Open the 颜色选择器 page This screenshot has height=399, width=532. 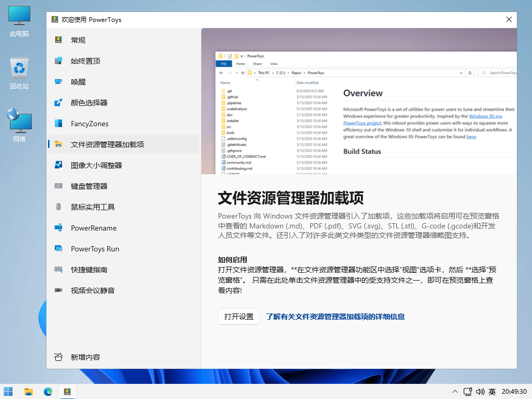(x=124, y=102)
